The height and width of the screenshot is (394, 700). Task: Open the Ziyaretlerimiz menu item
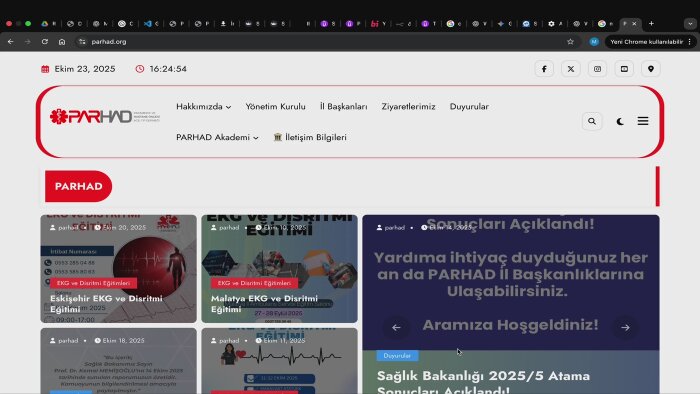point(408,107)
